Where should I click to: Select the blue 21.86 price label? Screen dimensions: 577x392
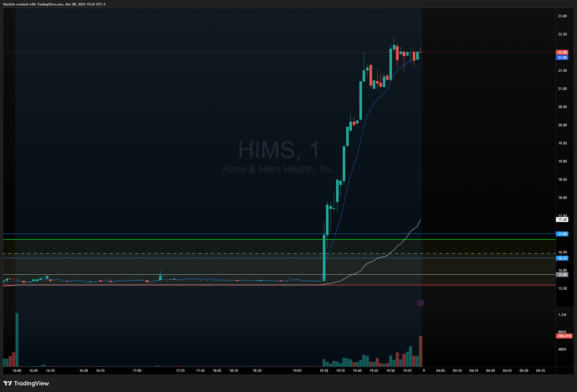point(562,57)
